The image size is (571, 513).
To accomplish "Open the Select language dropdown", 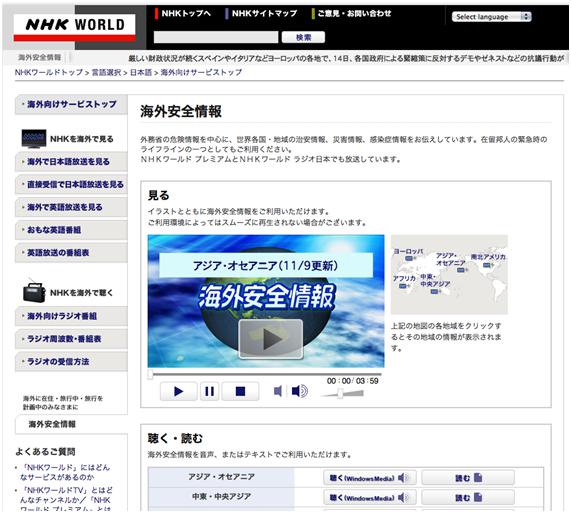I will pyautogui.click(x=491, y=17).
